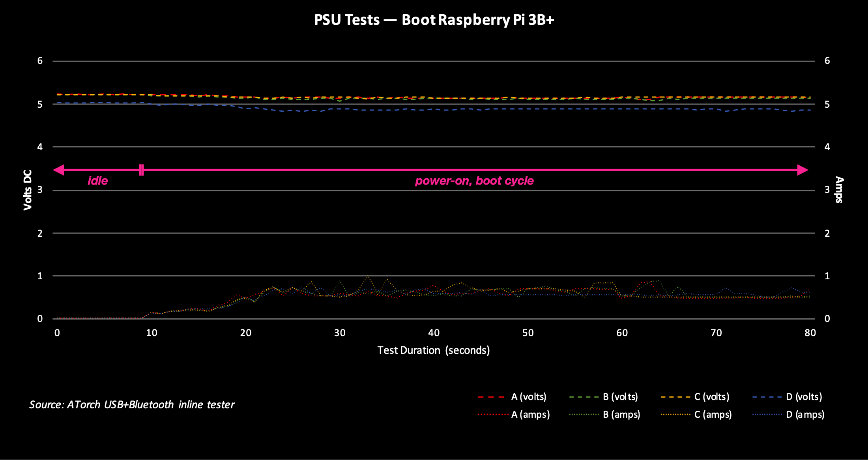Select the 'A (amps)' legend entry

[530, 414]
